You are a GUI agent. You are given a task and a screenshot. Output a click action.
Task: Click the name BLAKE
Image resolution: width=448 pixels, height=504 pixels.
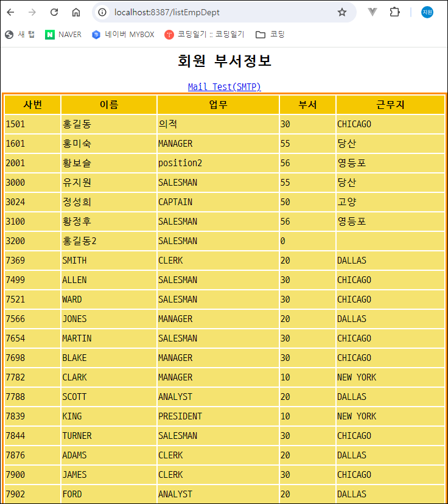tap(74, 358)
